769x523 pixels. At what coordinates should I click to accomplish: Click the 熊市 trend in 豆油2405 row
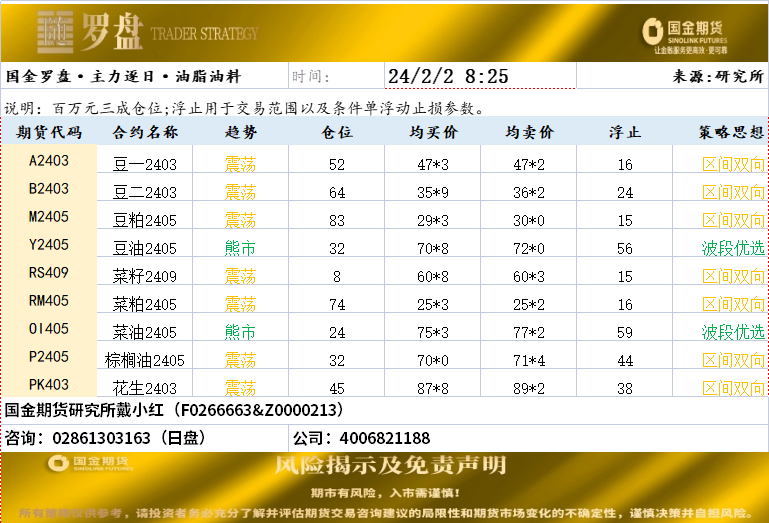(240, 248)
